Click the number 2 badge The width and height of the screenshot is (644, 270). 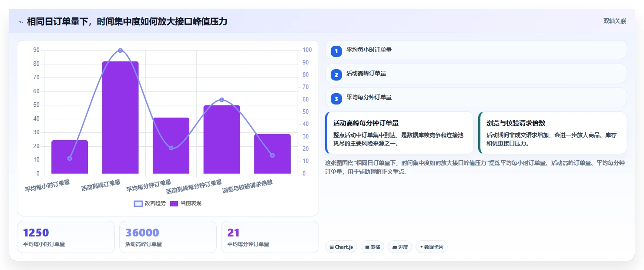click(336, 75)
